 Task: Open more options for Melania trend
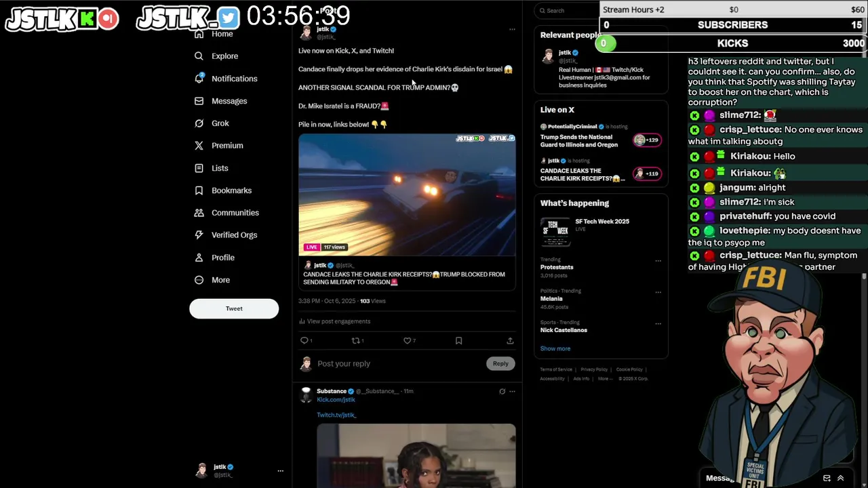coord(658,292)
